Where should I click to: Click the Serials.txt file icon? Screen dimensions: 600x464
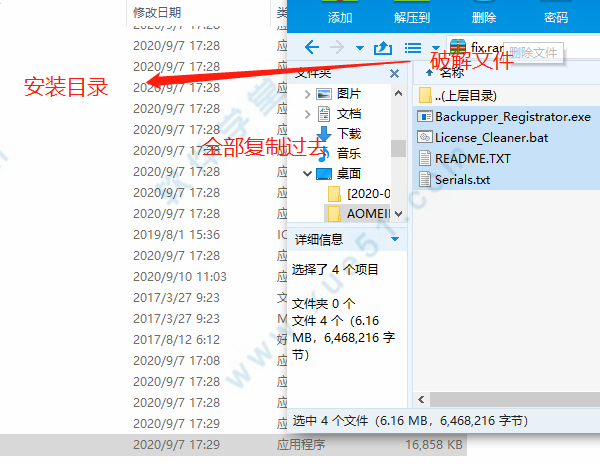(x=425, y=179)
